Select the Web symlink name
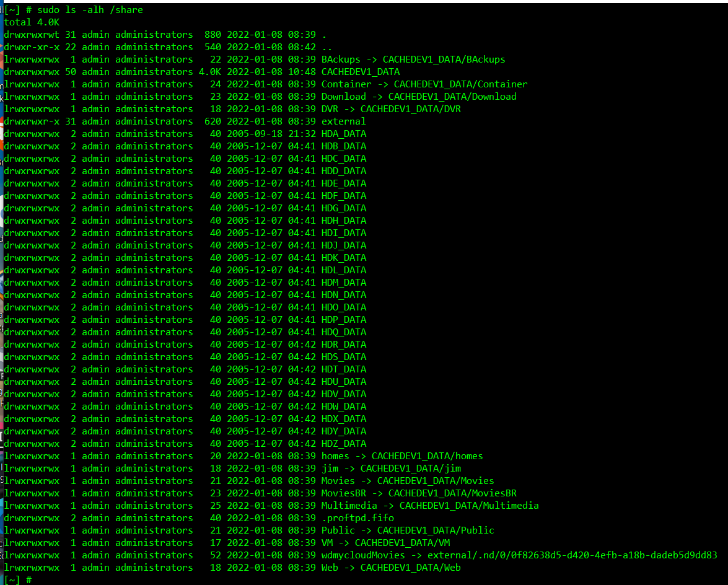 pos(330,568)
